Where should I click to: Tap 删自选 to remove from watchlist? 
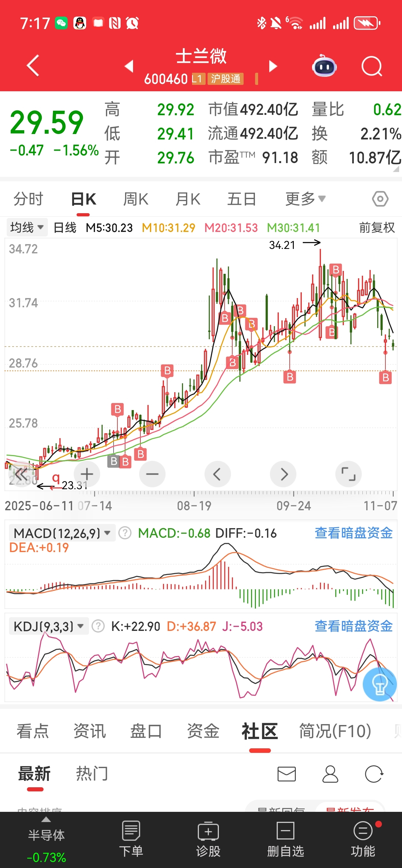coord(286,839)
